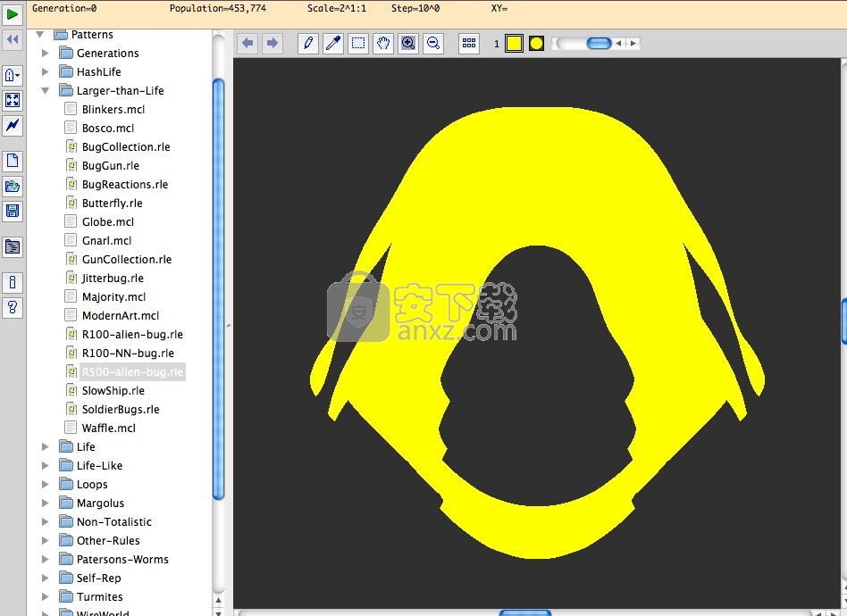Toggle the patterns file panel icon
847x616 pixels.
[x=13, y=246]
